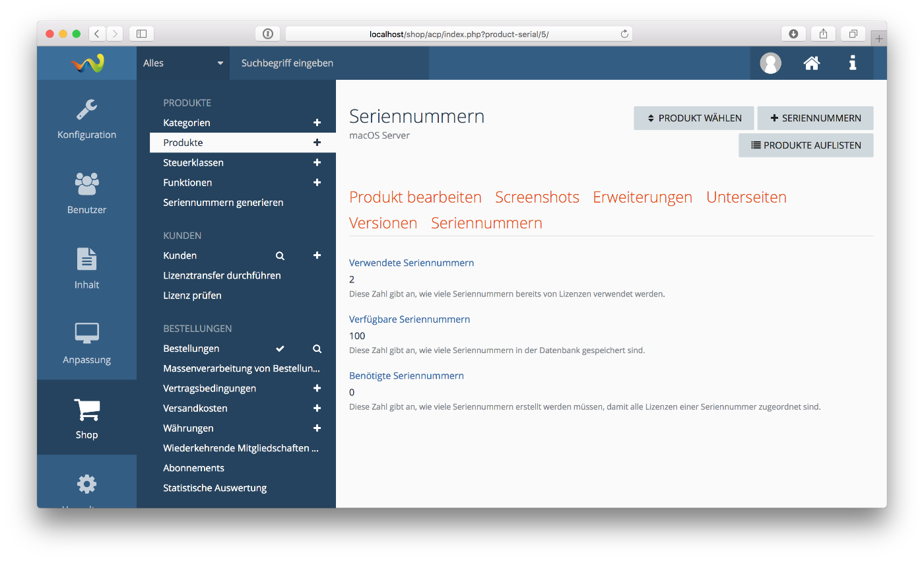Click the Suchbegriff eingeben search field
924x561 pixels.
pos(329,63)
